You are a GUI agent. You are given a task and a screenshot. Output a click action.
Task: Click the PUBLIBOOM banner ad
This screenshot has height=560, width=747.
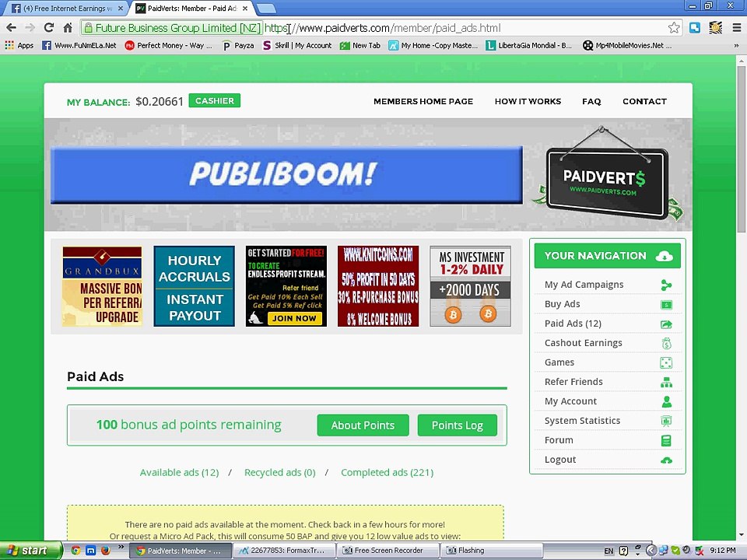[x=286, y=175]
